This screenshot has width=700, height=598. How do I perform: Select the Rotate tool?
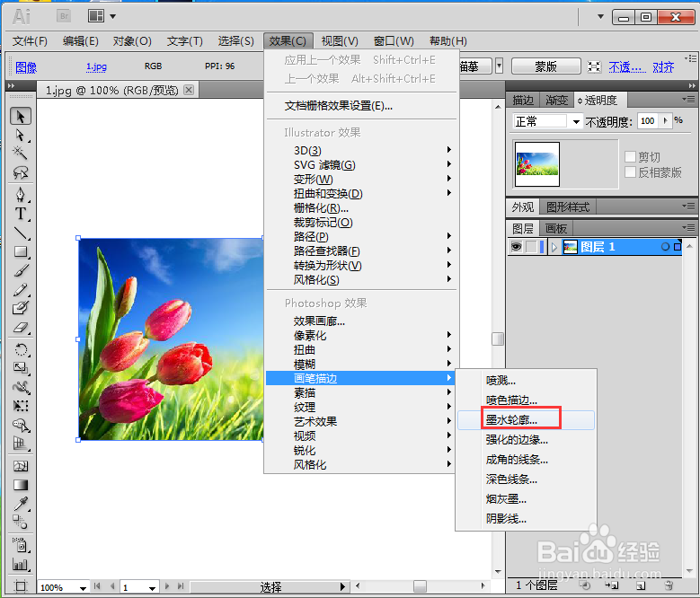coord(21,349)
